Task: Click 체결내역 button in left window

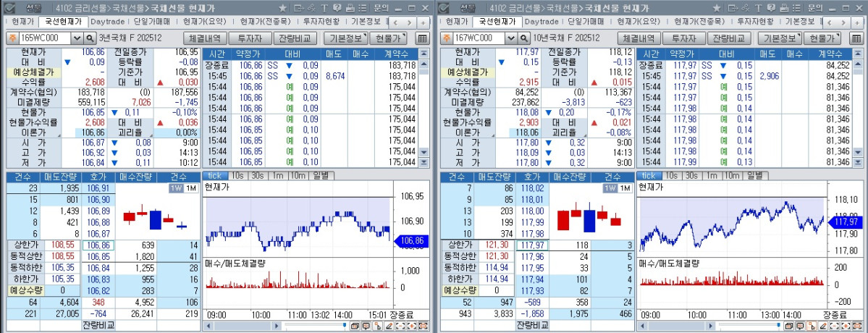Action: (x=206, y=38)
